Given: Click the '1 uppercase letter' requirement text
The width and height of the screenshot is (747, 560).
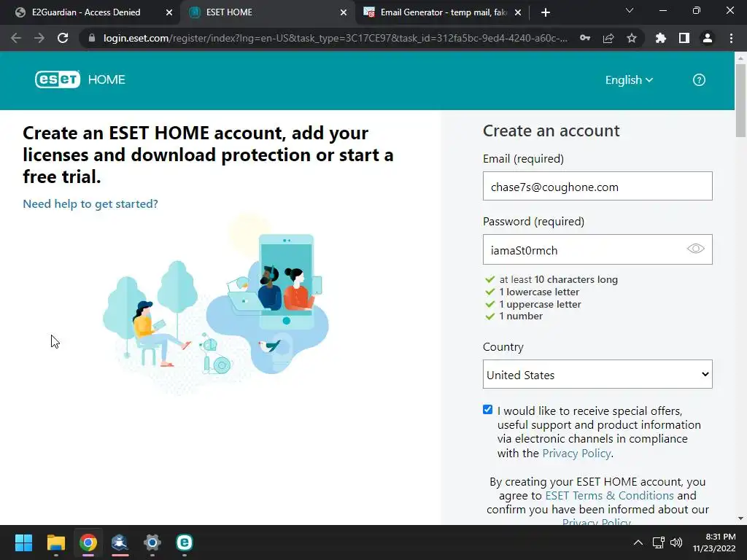Looking at the screenshot, I should tap(540, 304).
